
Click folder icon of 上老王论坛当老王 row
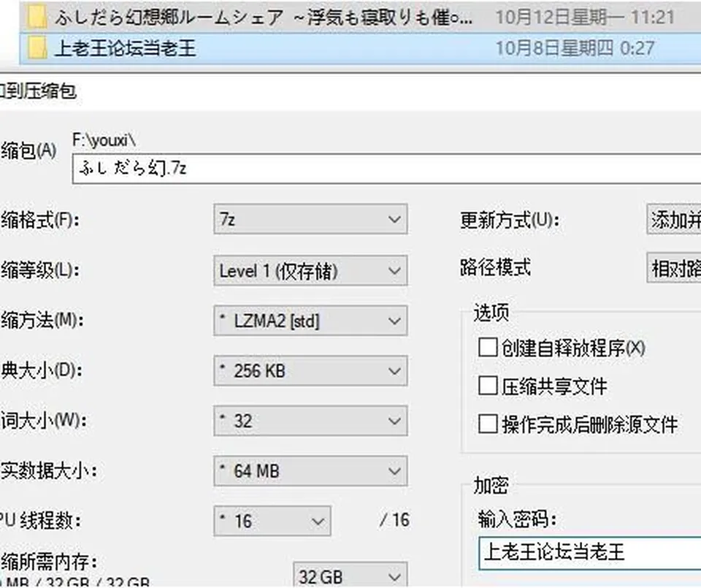click(x=37, y=47)
